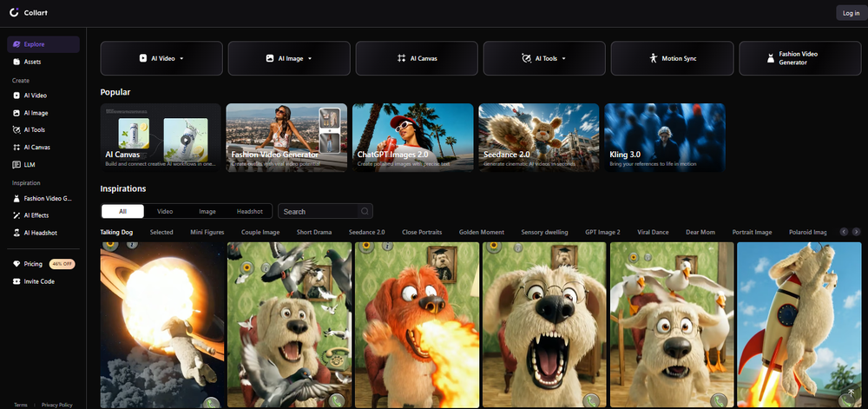
Task: Open the Terms link
Action: point(21,405)
